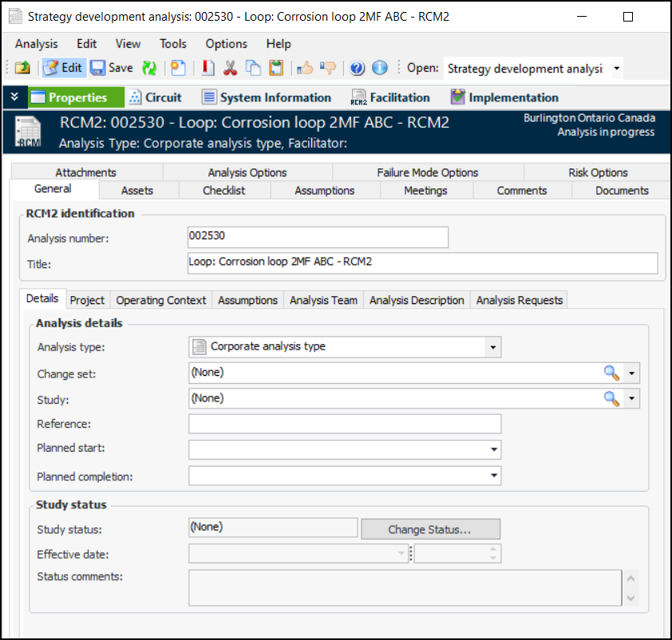Click the green refresh icon
Screen dimensions: 672x640
(x=149, y=68)
